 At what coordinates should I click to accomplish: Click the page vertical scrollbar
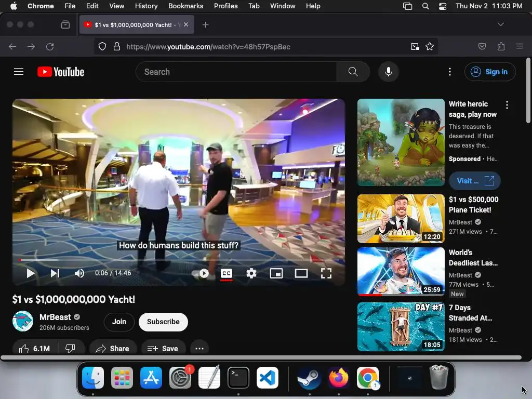click(x=528, y=90)
